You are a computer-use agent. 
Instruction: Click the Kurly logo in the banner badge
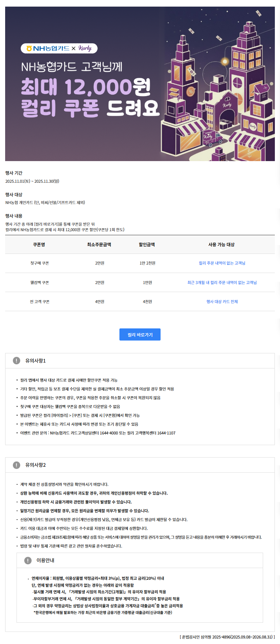85,48
